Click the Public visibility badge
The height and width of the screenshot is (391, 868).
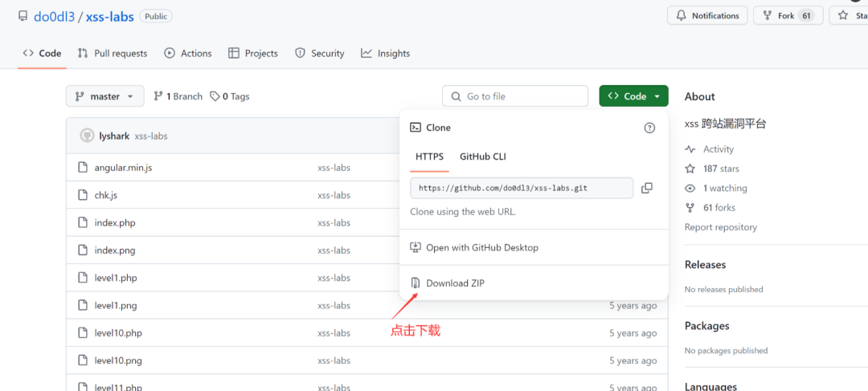tap(156, 17)
